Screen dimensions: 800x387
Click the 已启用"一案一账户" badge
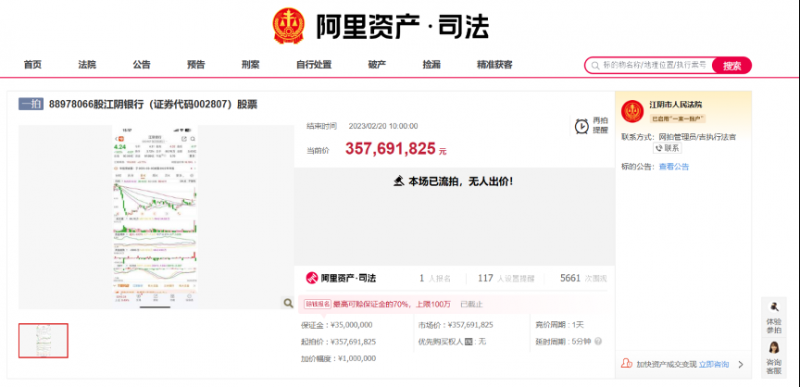[x=678, y=118]
